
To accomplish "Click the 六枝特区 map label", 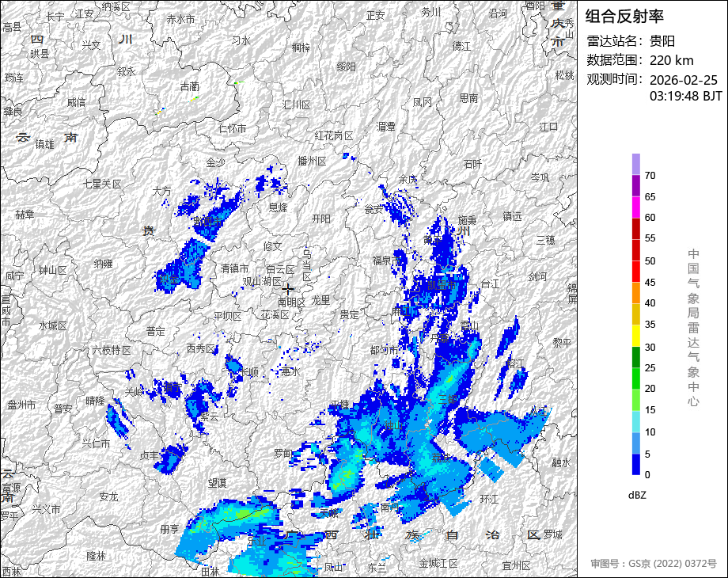I will [x=112, y=350].
